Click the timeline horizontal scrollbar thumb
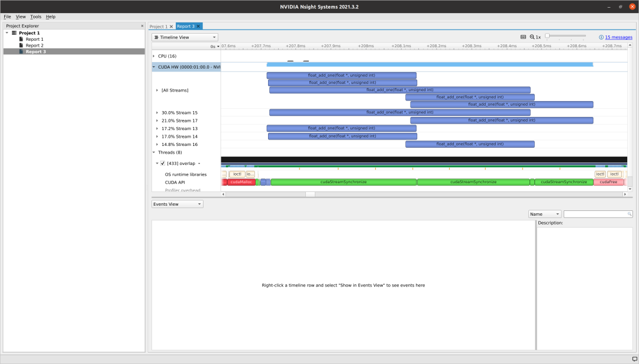This screenshot has height=364, width=639. click(310, 194)
